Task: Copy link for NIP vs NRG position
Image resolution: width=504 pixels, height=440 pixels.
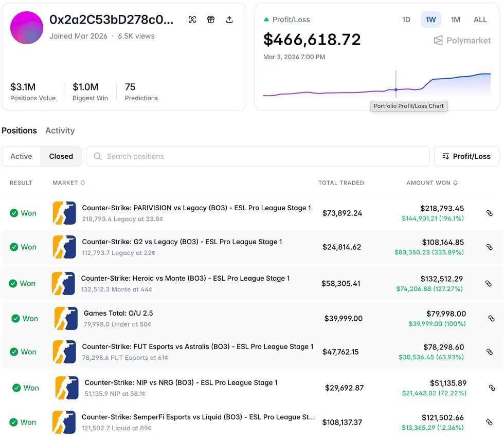Action: click(492, 388)
